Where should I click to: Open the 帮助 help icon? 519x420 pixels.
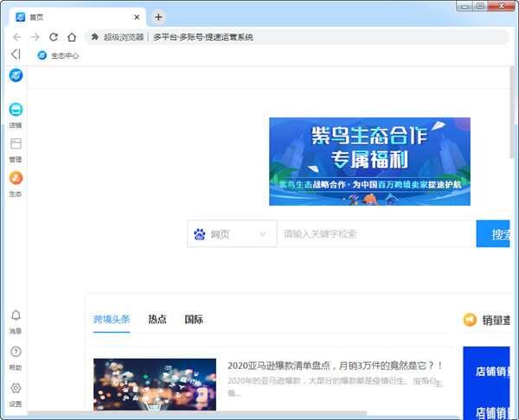16,353
